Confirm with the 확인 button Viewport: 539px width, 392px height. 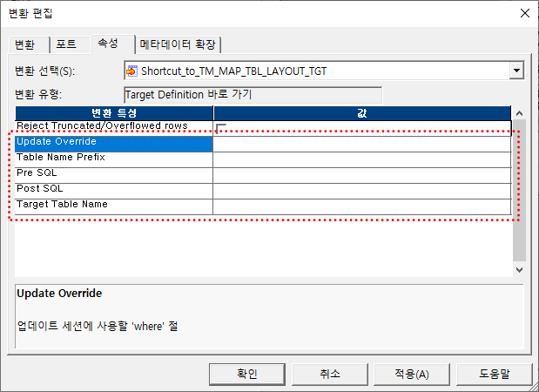[x=247, y=374]
